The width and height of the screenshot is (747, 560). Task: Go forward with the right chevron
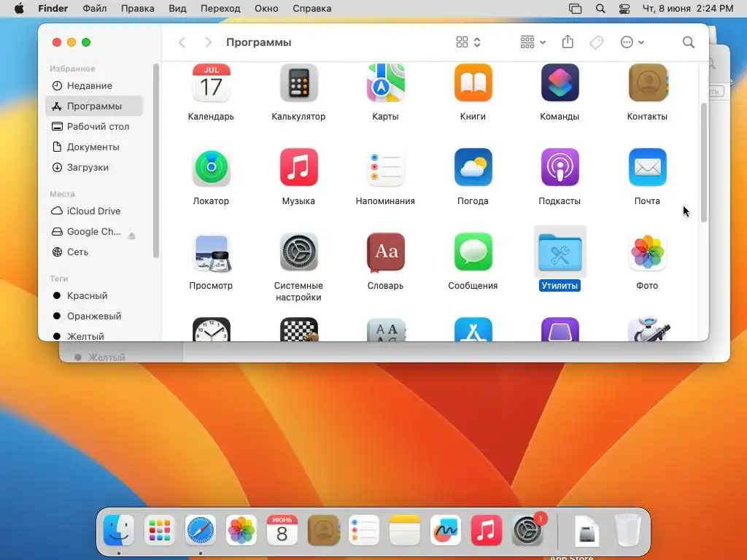click(208, 42)
